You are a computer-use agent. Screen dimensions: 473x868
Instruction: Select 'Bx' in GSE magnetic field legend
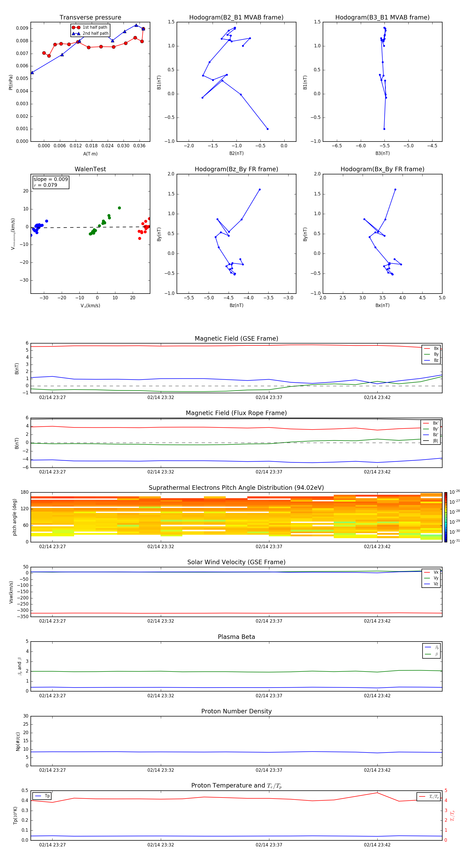click(431, 349)
